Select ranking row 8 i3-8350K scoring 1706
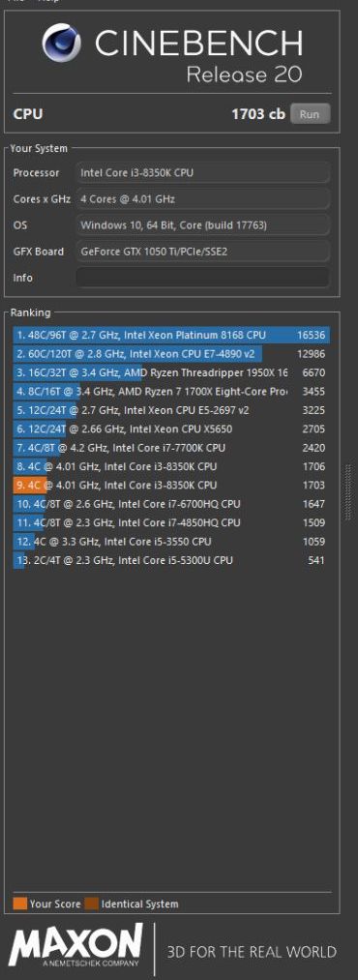The height and width of the screenshot is (980, 358). coord(171,466)
